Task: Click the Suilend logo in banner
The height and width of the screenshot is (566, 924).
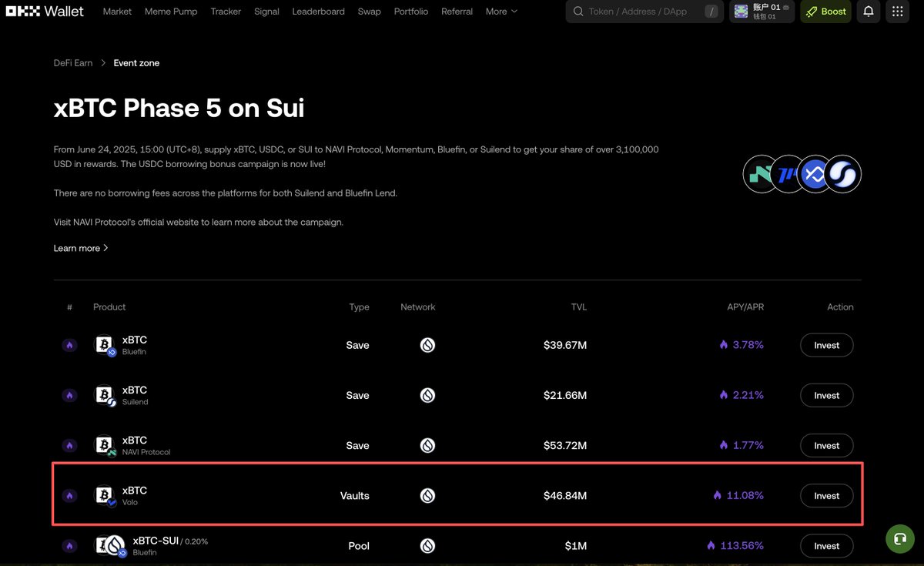Action: (842, 174)
